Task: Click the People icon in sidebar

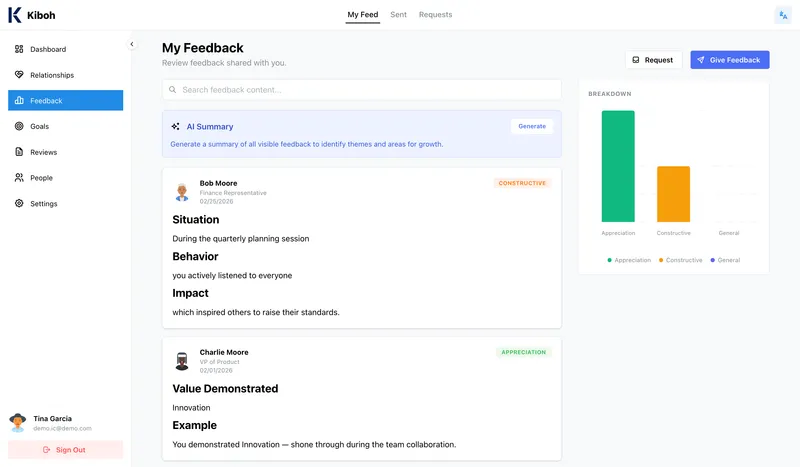Action: [19, 178]
